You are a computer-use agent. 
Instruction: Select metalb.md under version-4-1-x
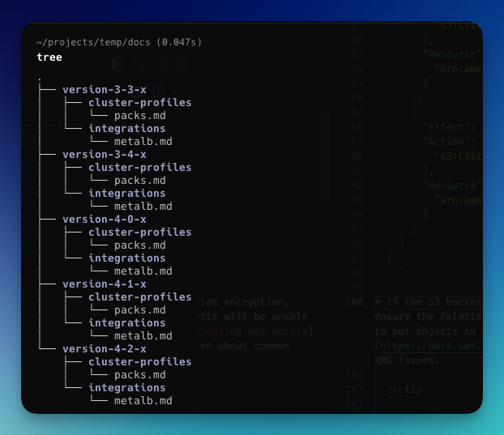(143, 336)
